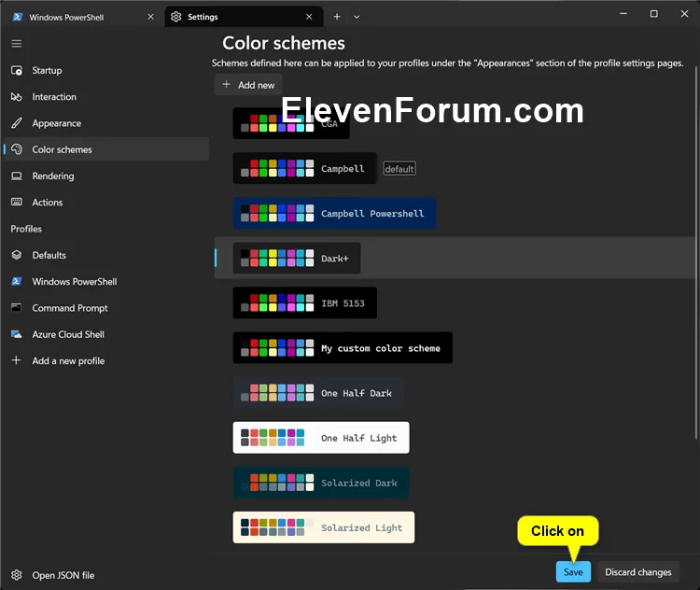Click the plus icon beside Add a new profile
700x590 pixels.
[17, 360]
